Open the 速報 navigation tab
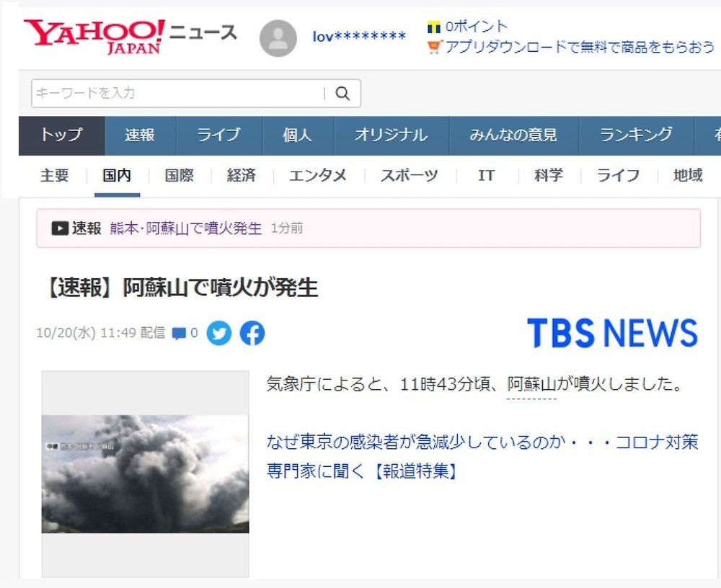The image size is (721, 588). click(140, 135)
